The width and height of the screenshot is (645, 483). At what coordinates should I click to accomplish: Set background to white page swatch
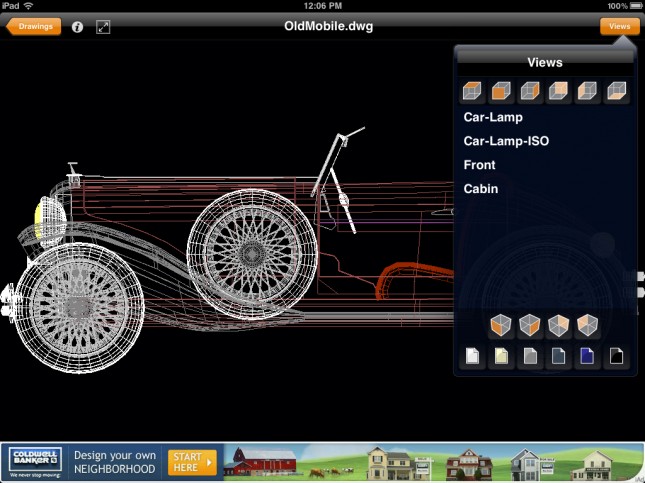click(472, 356)
